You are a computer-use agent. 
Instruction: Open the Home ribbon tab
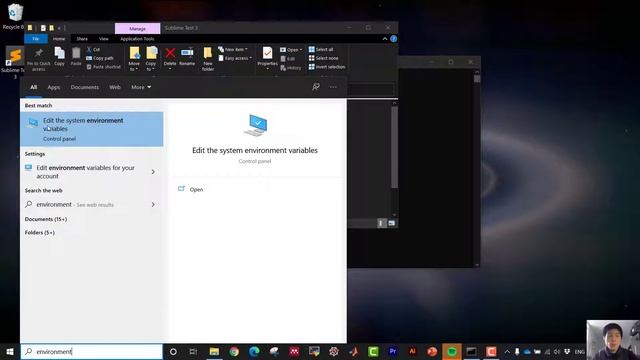tap(59, 39)
